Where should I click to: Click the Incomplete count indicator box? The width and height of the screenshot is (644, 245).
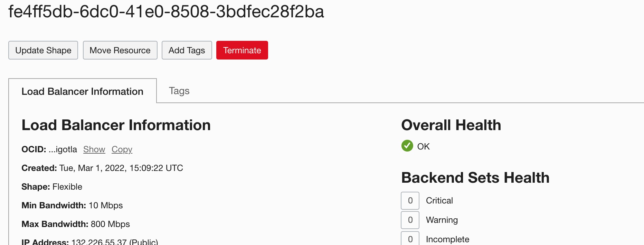[x=410, y=238]
